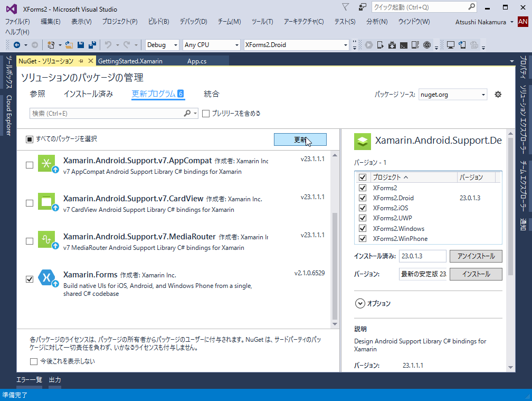Switch to the Browse tab
The width and height of the screenshot is (532, 401).
tap(37, 94)
